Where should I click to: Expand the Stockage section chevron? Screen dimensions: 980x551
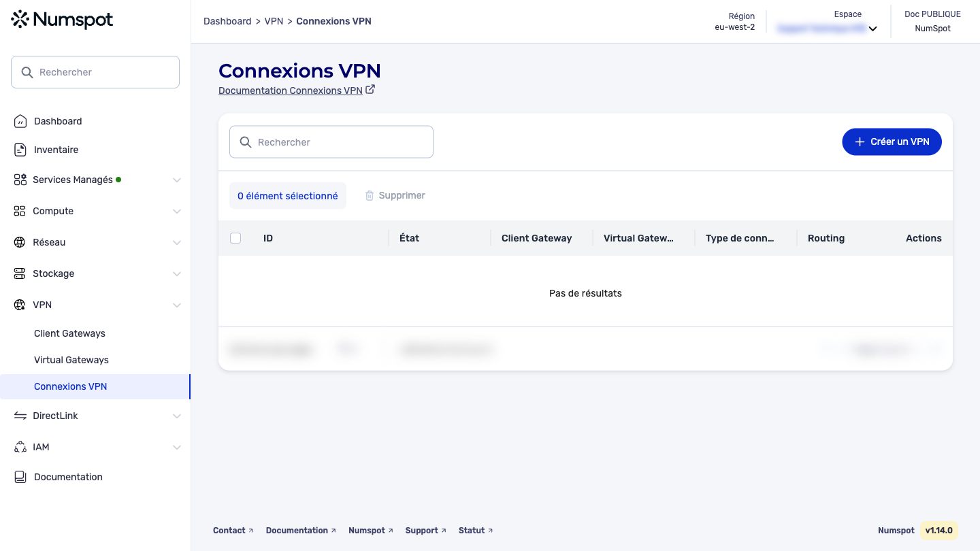177,274
